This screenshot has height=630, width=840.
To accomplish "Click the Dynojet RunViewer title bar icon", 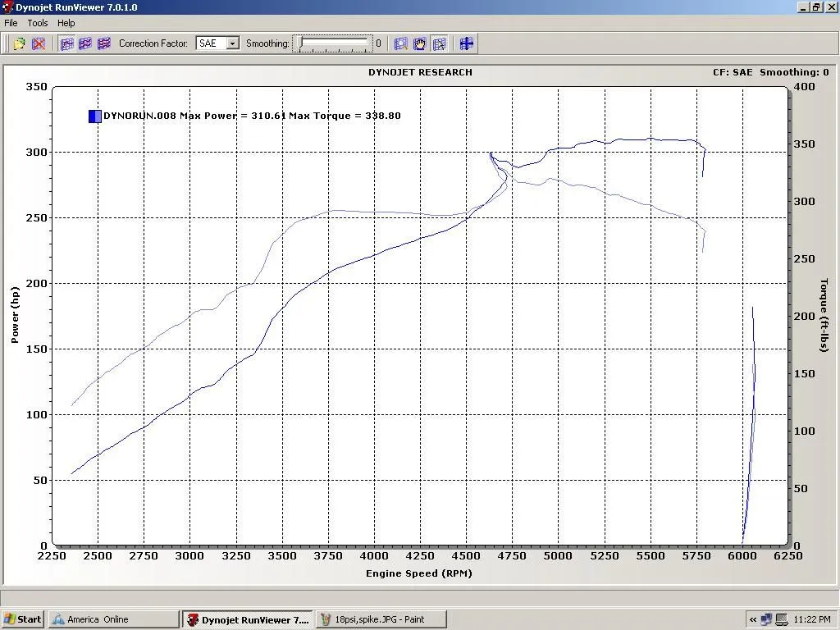I will tap(7, 7).
